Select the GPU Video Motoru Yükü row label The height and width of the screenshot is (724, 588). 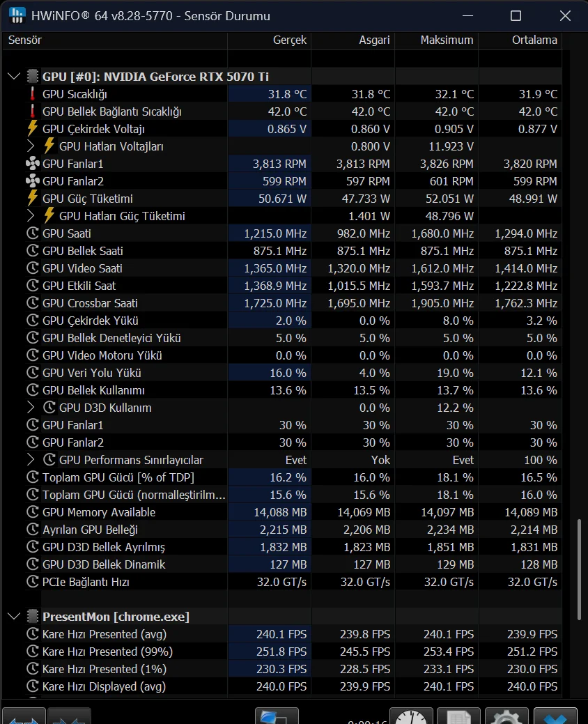click(x=102, y=355)
